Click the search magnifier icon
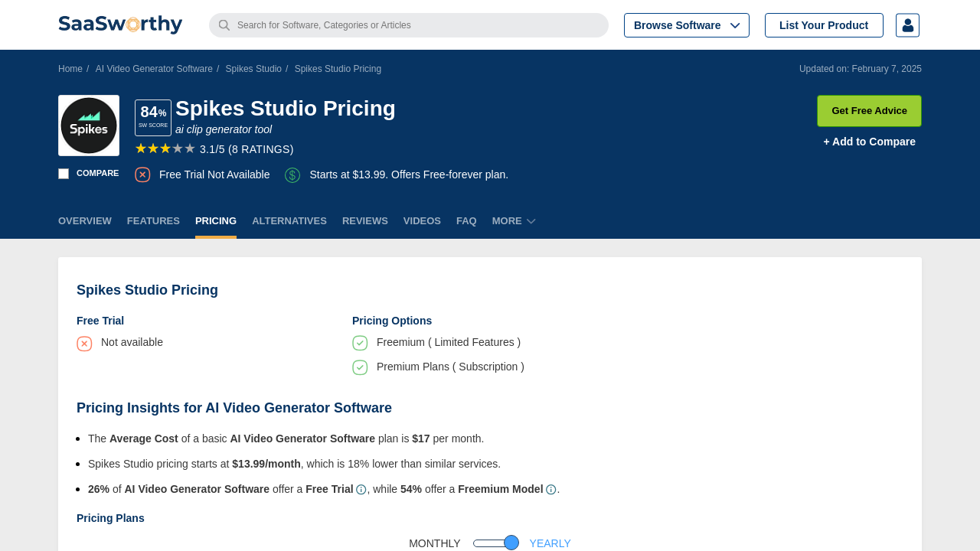Screen dimensions: 980x551 (224, 25)
